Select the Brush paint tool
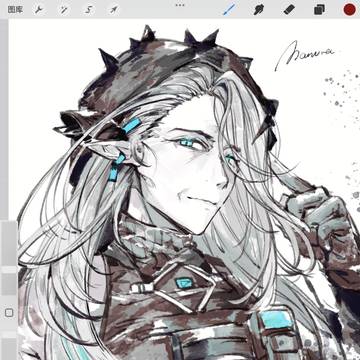This screenshot has width=360, height=360. (229, 10)
